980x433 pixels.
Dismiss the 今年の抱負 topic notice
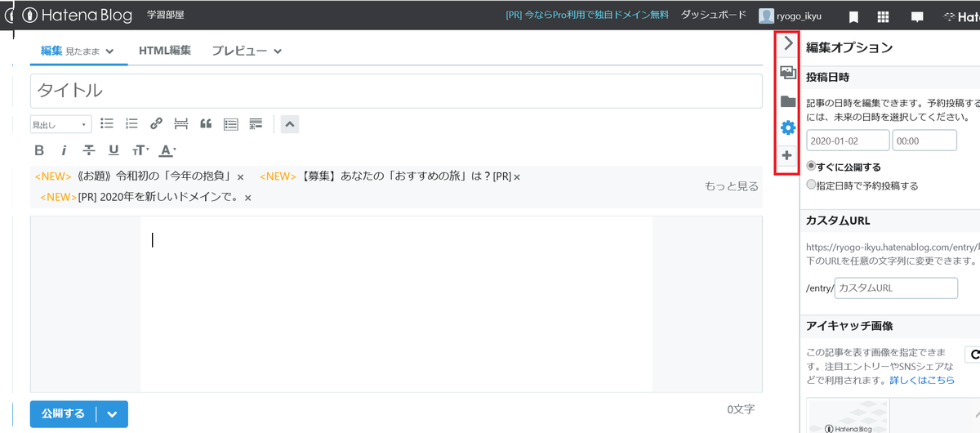click(x=240, y=177)
